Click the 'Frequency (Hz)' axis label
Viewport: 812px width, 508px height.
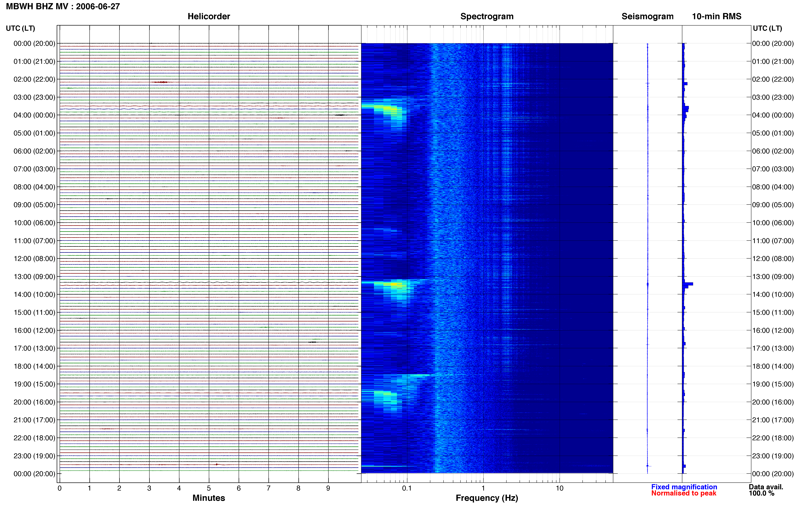486,498
